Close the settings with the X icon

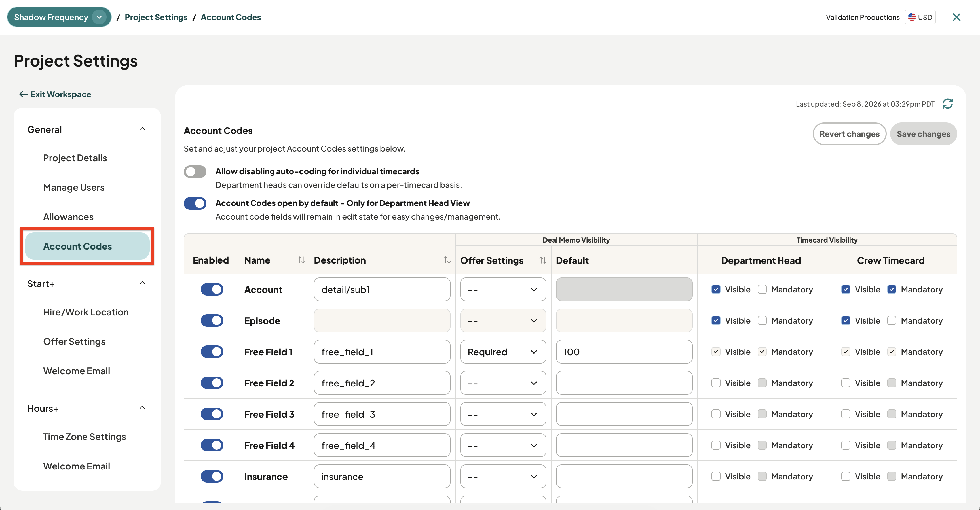click(956, 17)
